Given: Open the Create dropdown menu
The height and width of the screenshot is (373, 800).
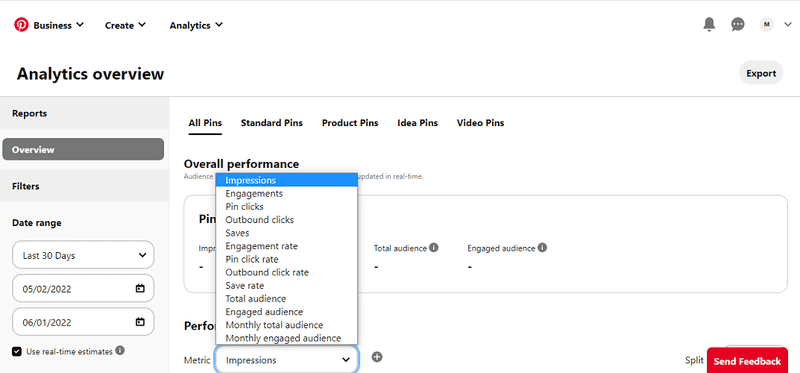Looking at the screenshot, I should [126, 25].
